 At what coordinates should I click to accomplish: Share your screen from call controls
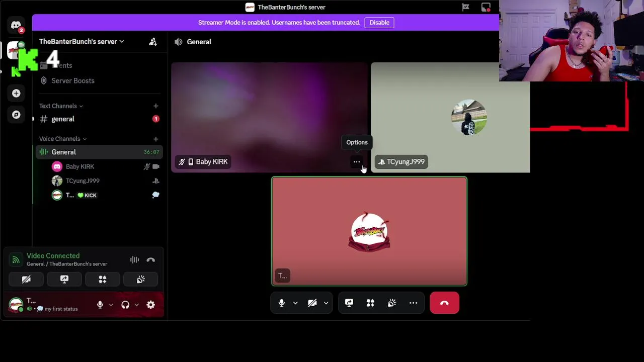(349, 303)
